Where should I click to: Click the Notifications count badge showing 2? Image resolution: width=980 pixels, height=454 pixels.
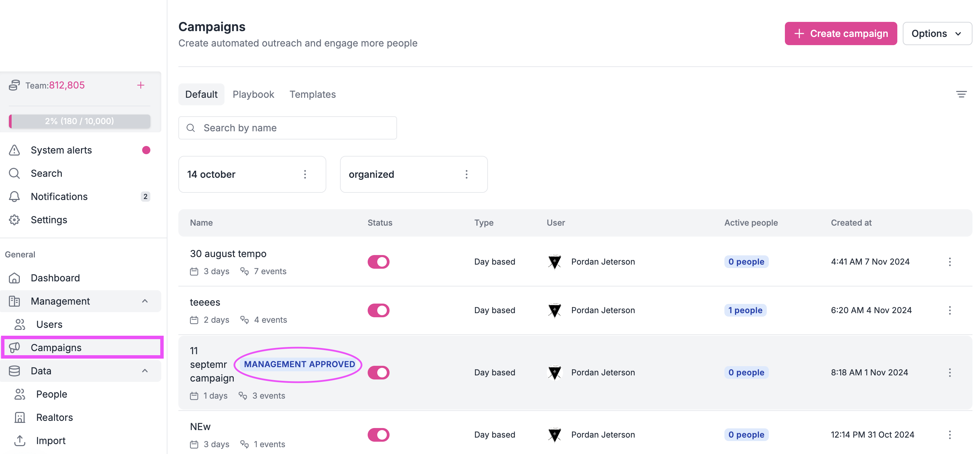click(x=145, y=196)
